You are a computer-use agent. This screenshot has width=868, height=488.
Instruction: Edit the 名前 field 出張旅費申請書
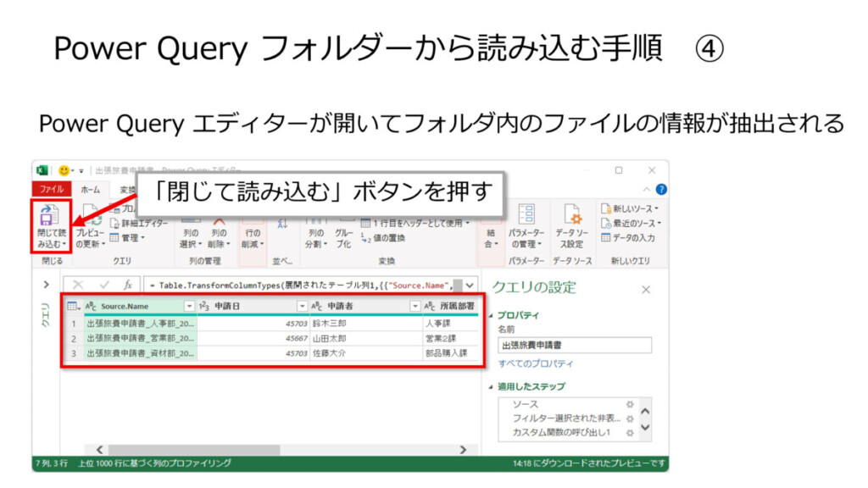pyautogui.click(x=575, y=346)
